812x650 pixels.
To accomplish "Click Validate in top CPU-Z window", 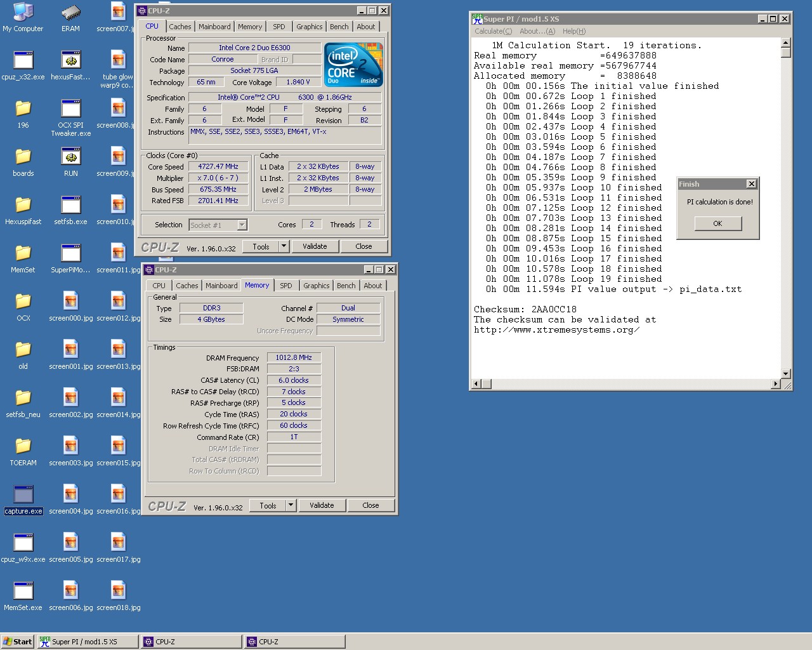I will tap(315, 246).
